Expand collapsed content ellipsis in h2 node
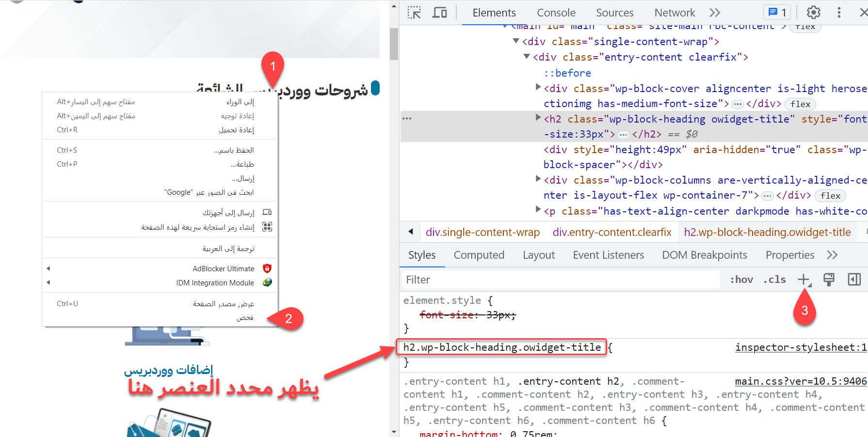 coord(624,134)
